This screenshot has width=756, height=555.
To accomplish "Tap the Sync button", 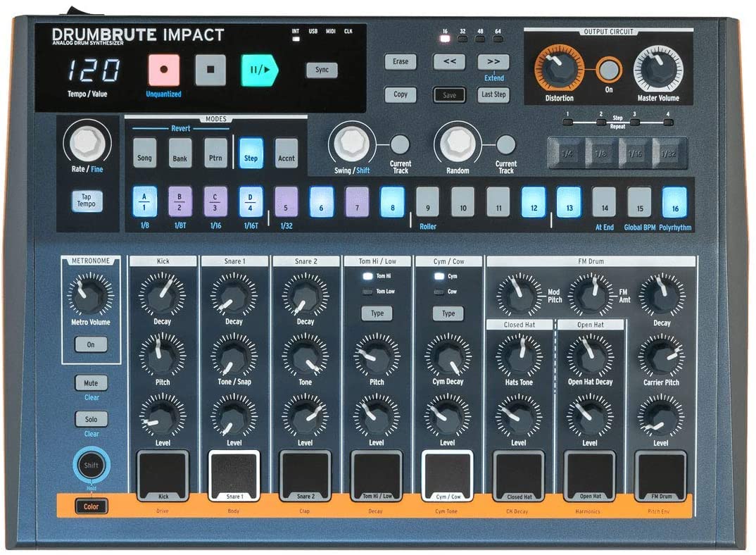I will 322,70.
